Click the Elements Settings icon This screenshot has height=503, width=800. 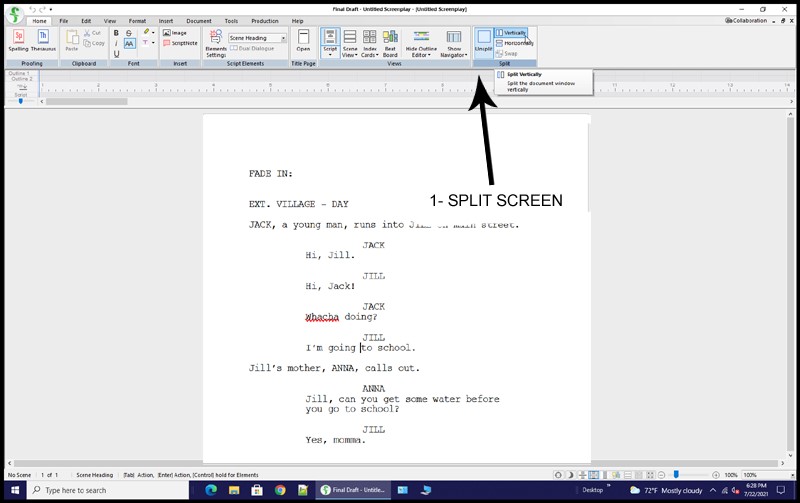(x=215, y=42)
